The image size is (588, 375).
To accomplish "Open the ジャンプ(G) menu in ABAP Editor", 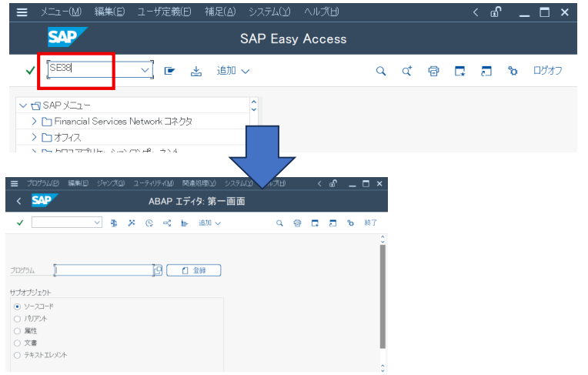I will pos(111,183).
